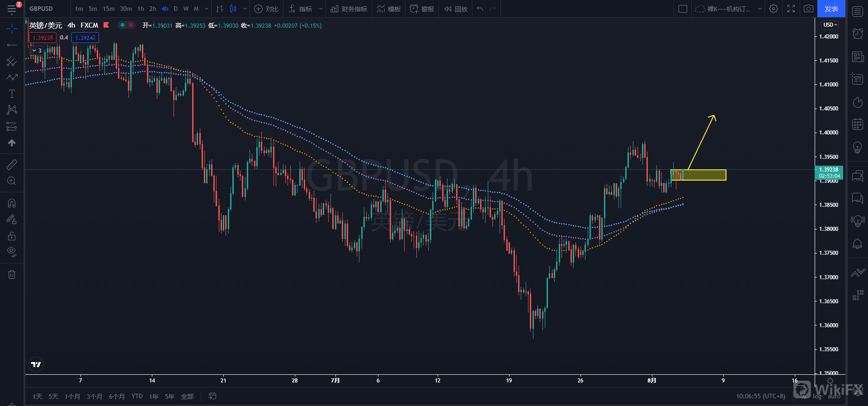The height and width of the screenshot is (406, 868).
Task: Open the alarm clock alerts panel
Action: pyautogui.click(x=857, y=33)
